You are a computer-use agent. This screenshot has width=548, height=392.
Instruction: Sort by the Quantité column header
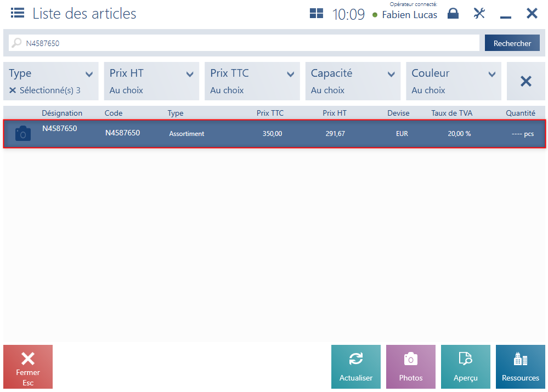(x=521, y=113)
